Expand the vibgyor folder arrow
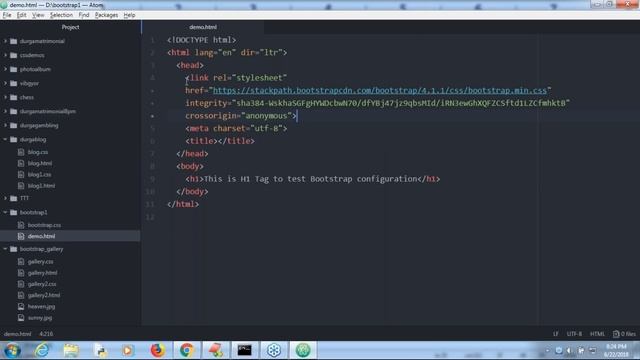This screenshot has height=360, width=640. 5,83
